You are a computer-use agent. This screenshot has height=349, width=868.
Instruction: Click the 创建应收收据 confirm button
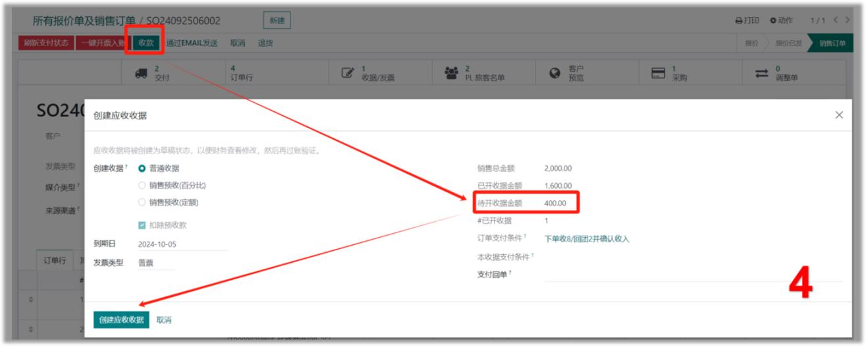(x=121, y=319)
